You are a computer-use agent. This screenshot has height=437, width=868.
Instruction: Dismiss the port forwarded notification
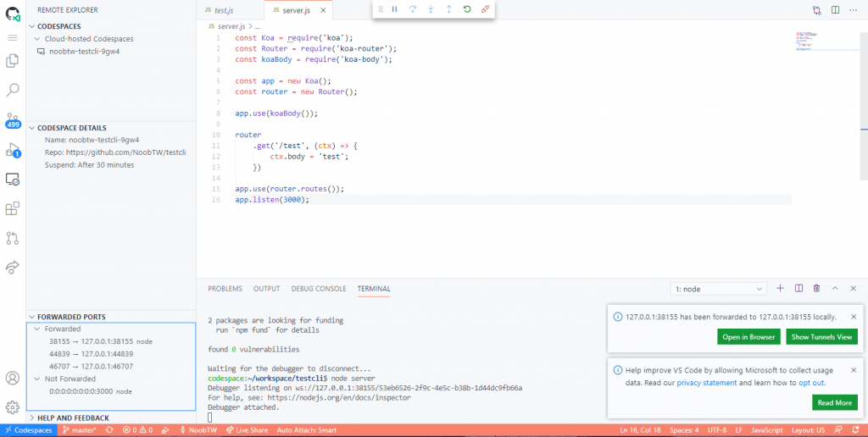coord(853,317)
